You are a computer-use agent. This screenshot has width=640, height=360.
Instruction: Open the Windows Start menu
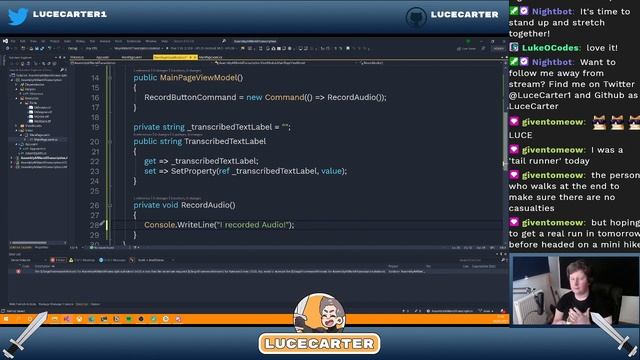point(6,319)
